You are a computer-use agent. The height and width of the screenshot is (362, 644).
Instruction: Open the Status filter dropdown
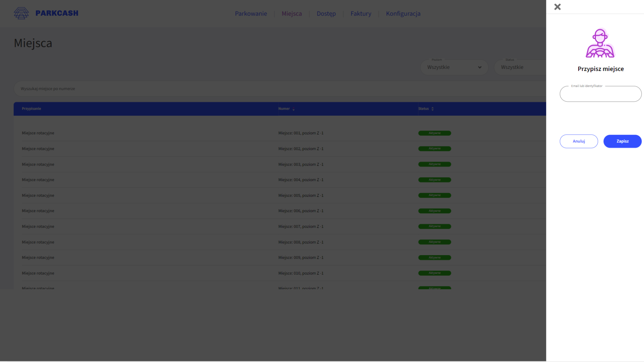pyautogui.click(x=520, y=67)
